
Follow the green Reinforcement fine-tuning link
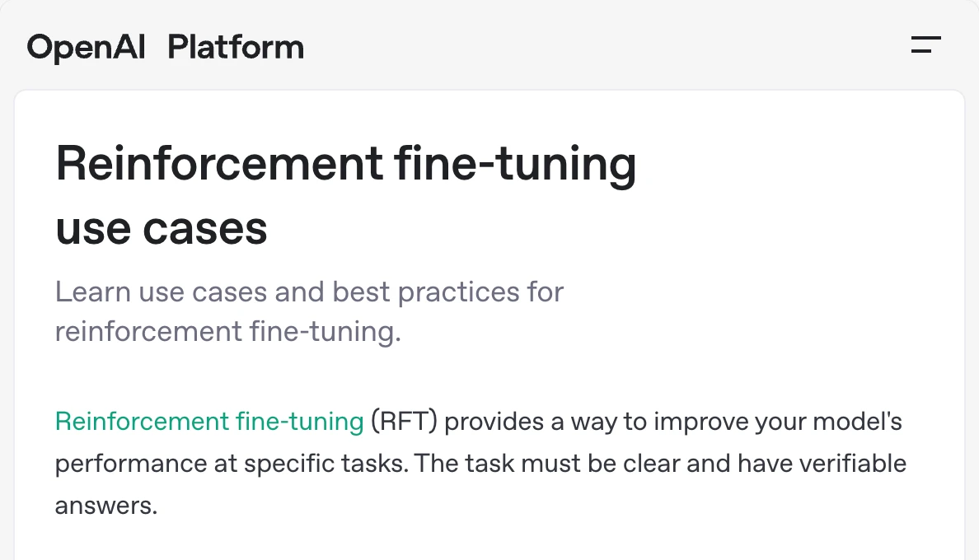pos(209,422)
